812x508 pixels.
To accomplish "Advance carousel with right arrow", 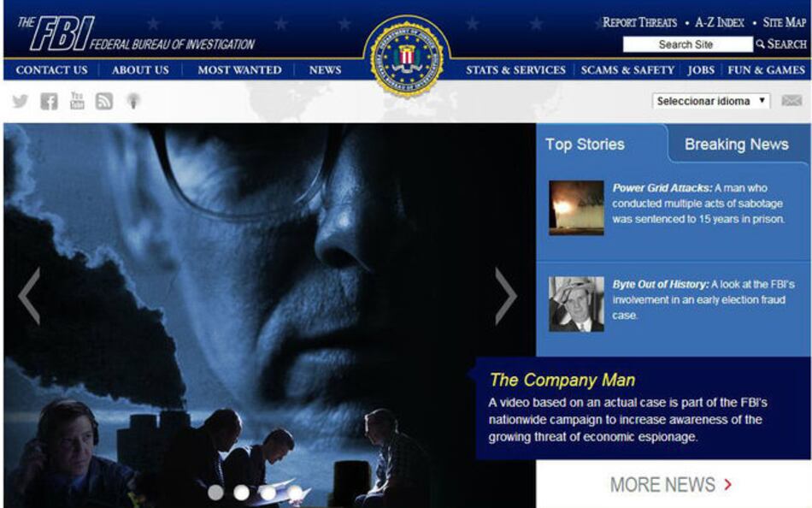I will click(x=505, y=296).
